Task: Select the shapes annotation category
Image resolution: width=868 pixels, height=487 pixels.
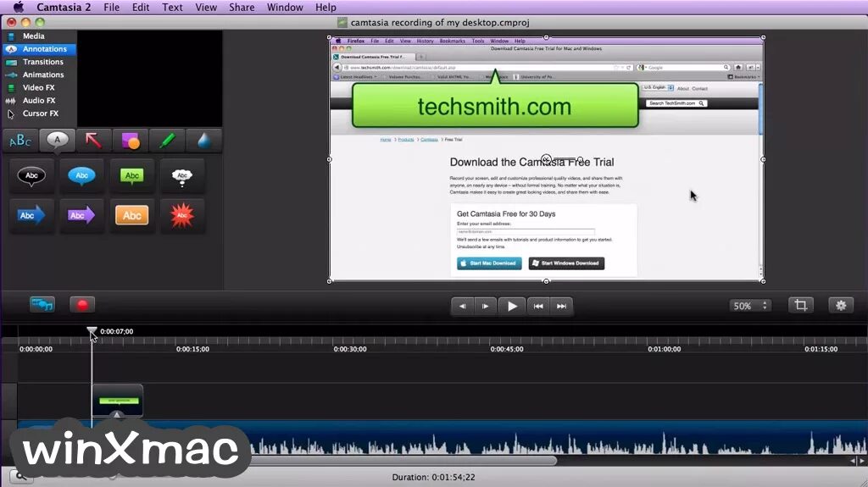Action: click(130, 141)
